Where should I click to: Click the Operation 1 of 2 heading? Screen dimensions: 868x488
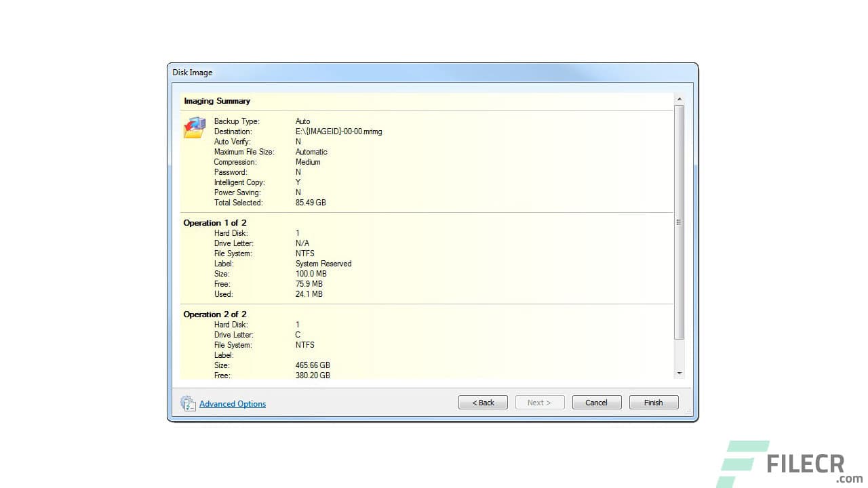[x=215, y=222]
